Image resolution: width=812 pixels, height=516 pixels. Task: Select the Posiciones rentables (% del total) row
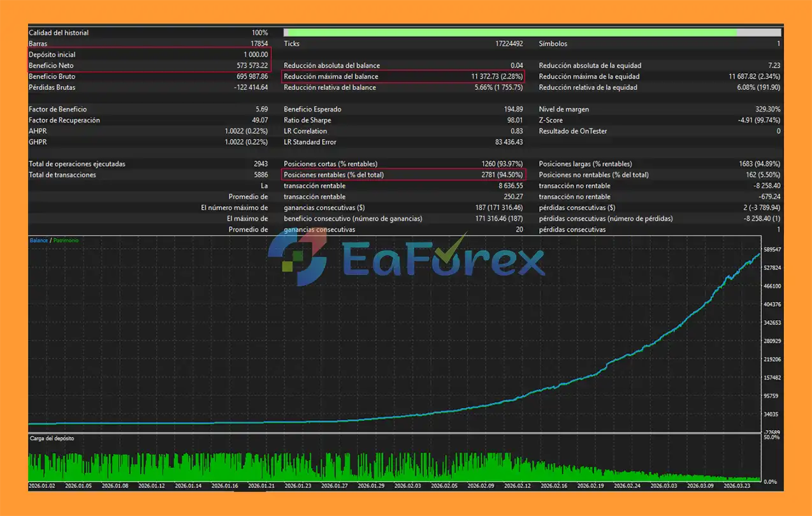pyautogui.click(x=403, y=175)
